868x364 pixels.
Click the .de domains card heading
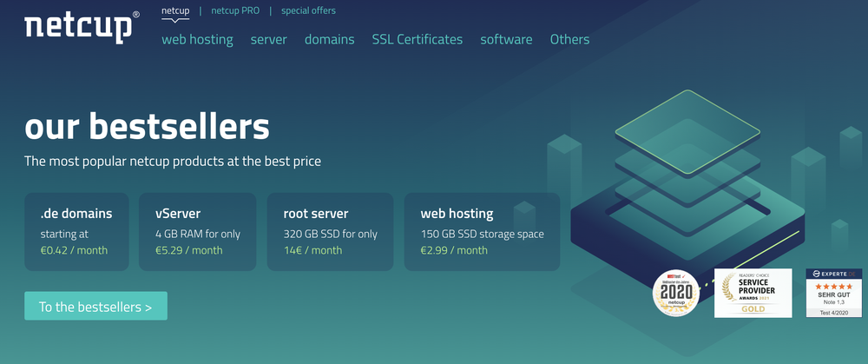76,214
